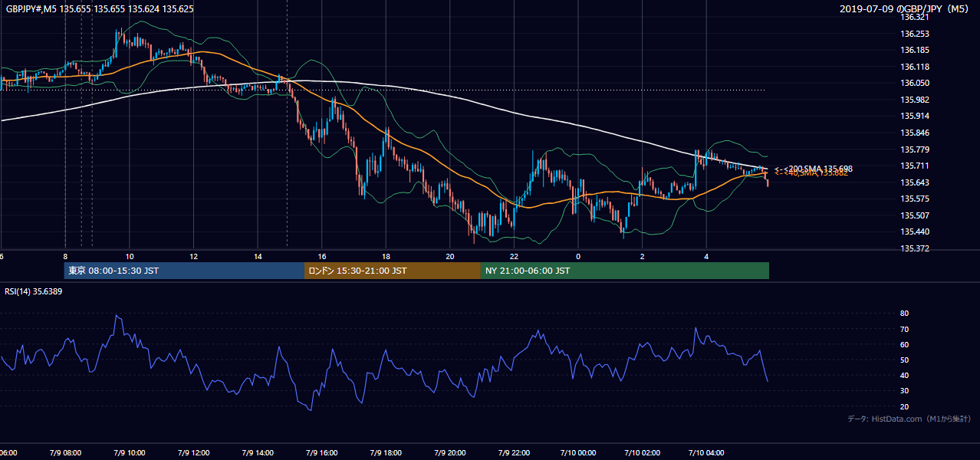980x460 pixels.
Task: Click the title 2019-07-09 のGBPJPY (M5)
Action: click(x=905, y=8)
